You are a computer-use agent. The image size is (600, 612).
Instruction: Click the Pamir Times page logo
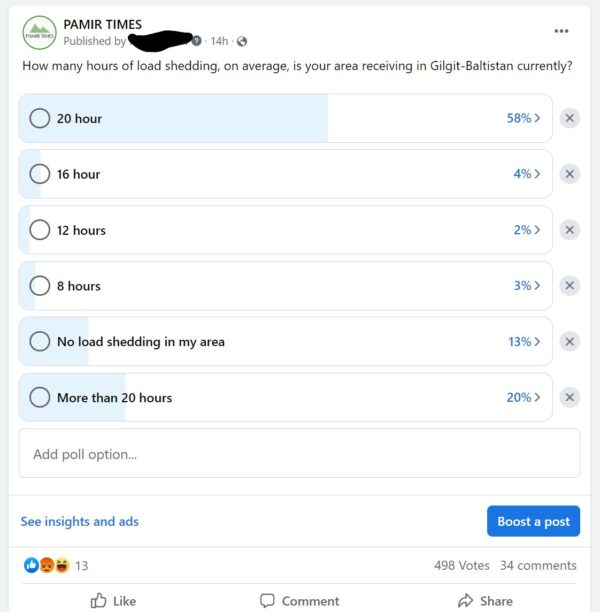pos(39,32)
